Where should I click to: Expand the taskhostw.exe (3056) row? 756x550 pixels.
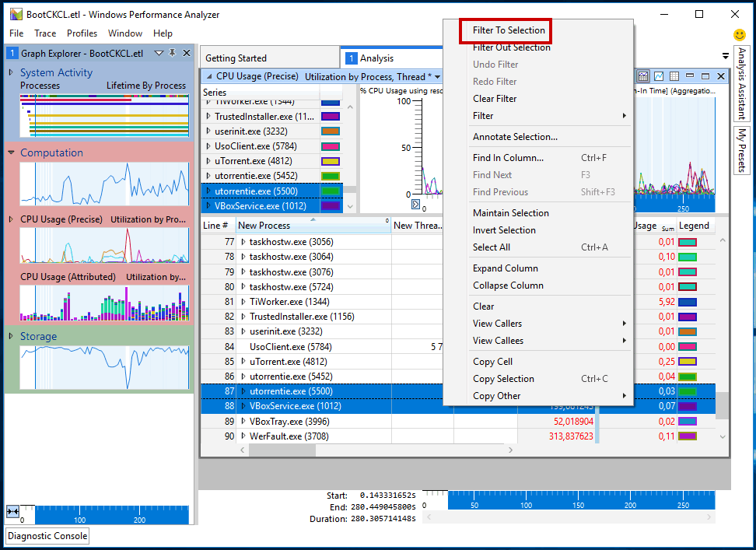(243, 242)
